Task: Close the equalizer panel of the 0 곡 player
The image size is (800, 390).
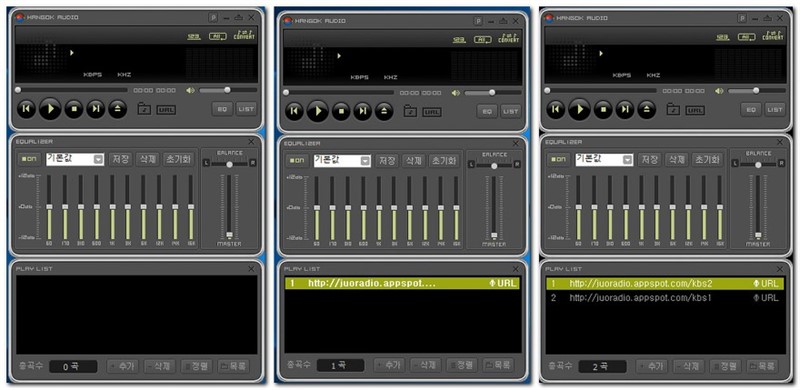Action: [x=252, y=142]
